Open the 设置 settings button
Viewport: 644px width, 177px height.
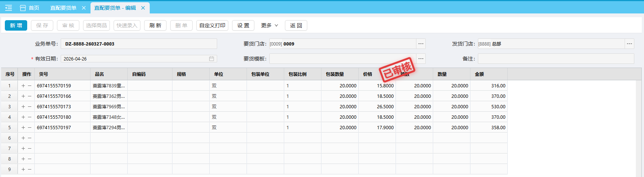coord(243,25)
